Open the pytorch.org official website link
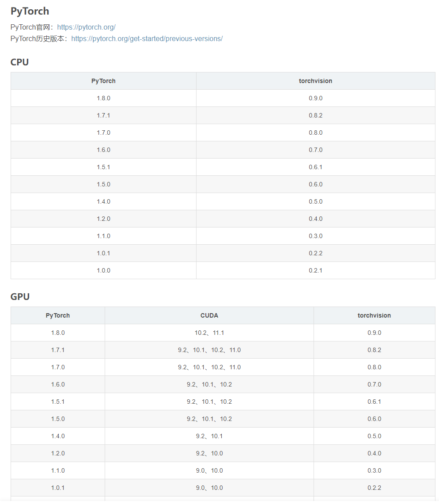 (86, 27)
